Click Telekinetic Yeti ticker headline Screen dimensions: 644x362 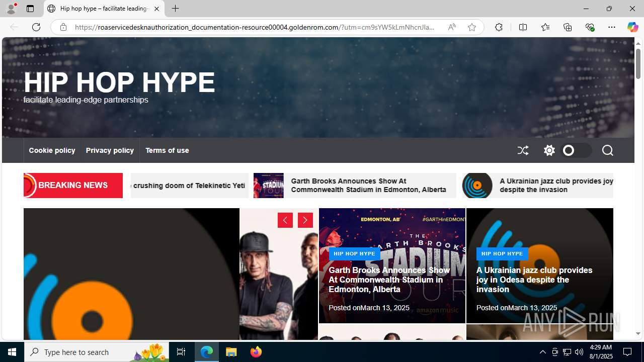tap(189, 186)
